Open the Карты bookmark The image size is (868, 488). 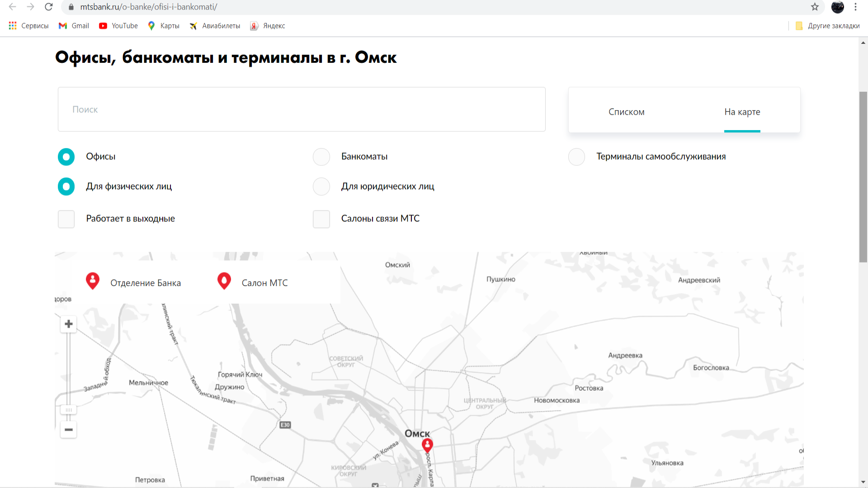pyautogui.click(x=164, y=26)
